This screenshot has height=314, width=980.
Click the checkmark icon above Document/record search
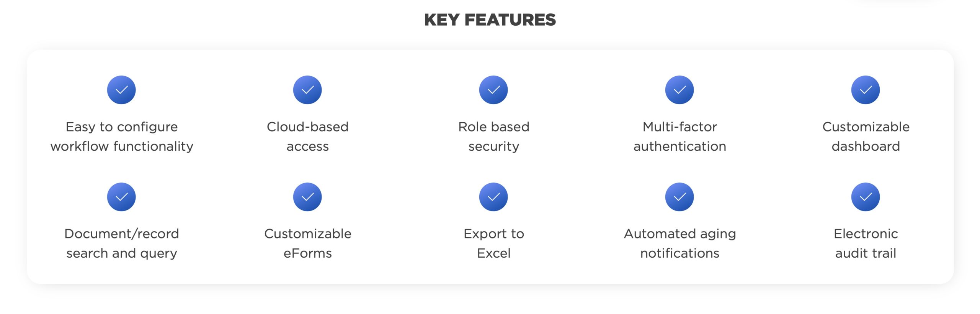121,197
